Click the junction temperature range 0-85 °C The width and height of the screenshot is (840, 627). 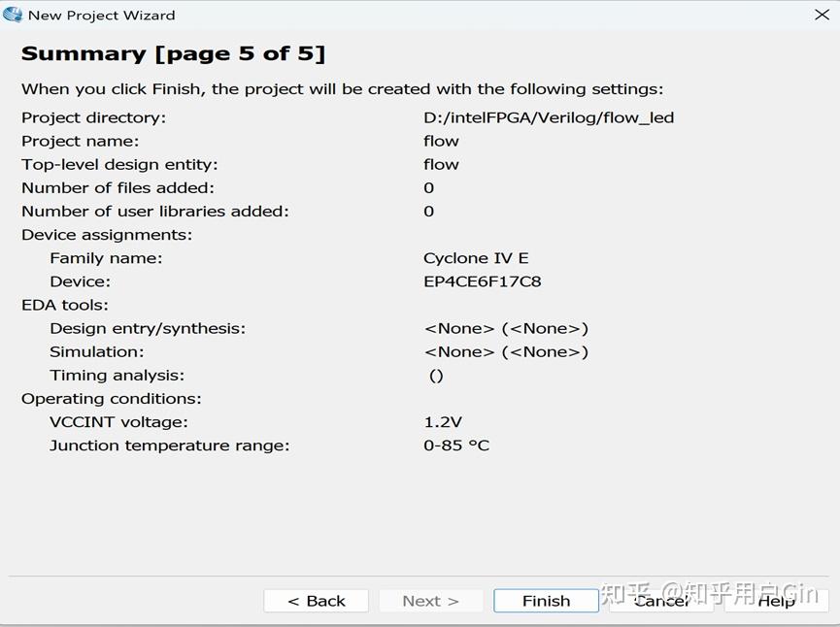coord(456,445)
